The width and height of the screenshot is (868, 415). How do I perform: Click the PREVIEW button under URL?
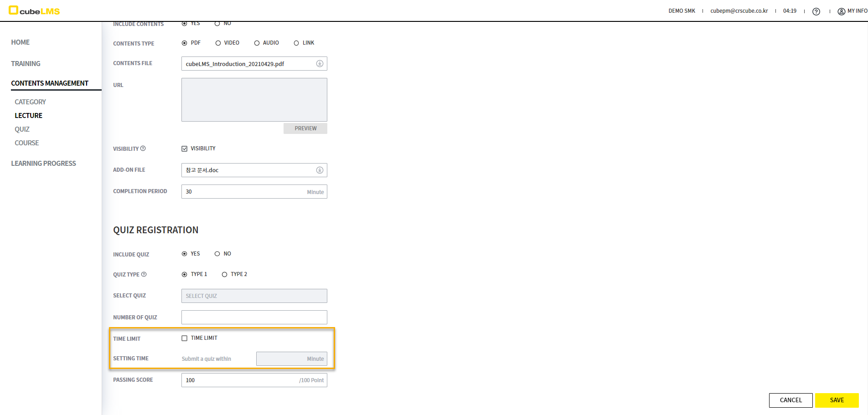305,128
